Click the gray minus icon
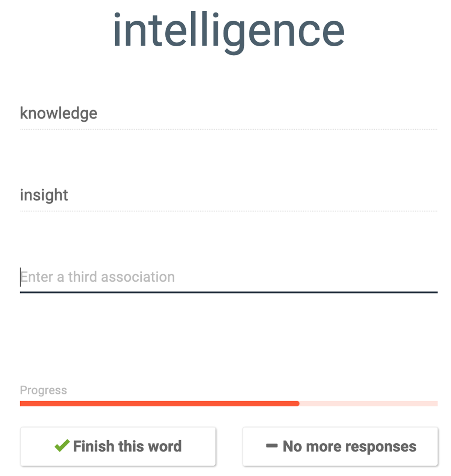 pos(272,446)
